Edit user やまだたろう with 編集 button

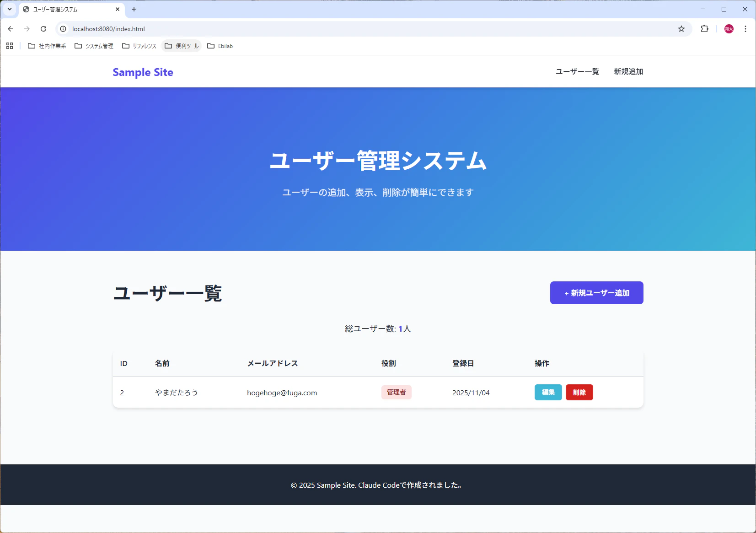point(548,392)
